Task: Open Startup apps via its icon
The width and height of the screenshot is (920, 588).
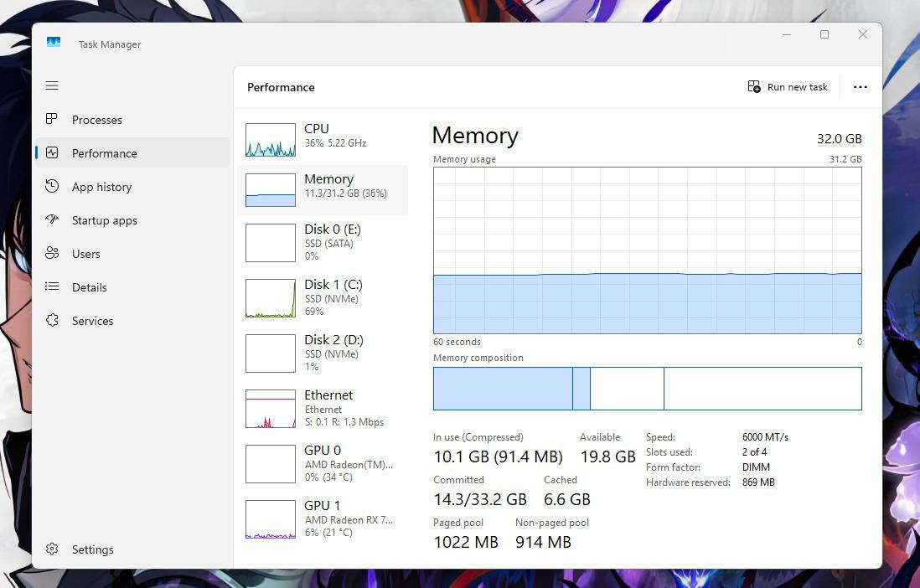Action: pos(52,220)
